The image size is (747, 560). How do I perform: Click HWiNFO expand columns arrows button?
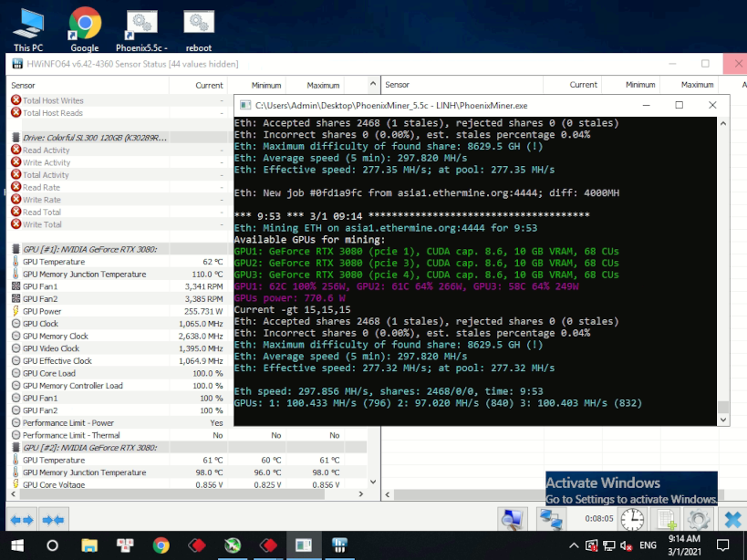(x=22, y=520)
